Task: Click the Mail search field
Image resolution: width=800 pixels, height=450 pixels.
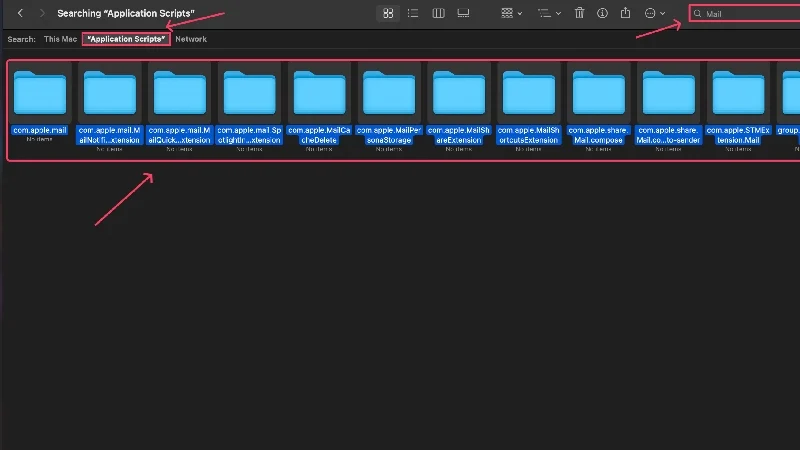Action: (x=747, y=14)
